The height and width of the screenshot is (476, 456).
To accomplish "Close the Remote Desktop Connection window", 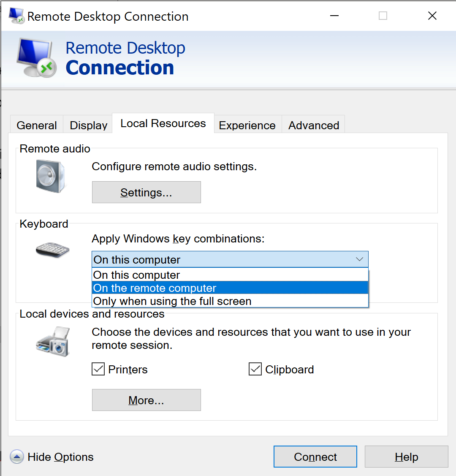I will click(432, 16).
